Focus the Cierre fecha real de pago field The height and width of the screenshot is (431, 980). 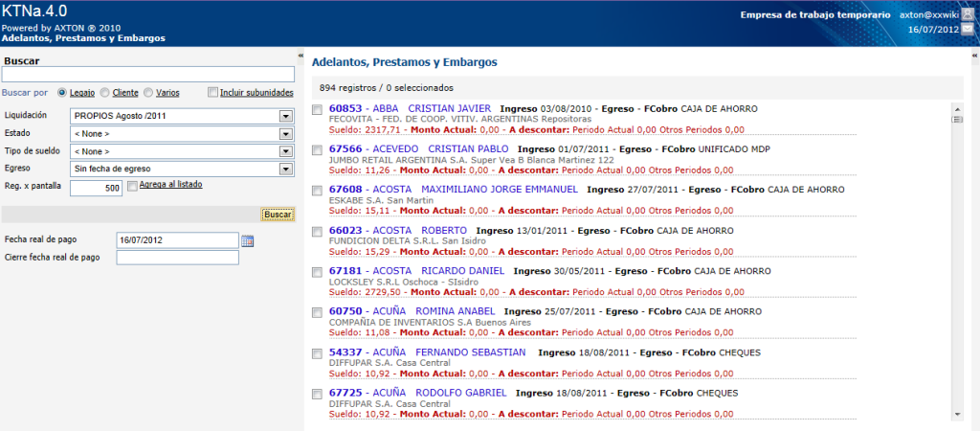(x=177, y=258)
